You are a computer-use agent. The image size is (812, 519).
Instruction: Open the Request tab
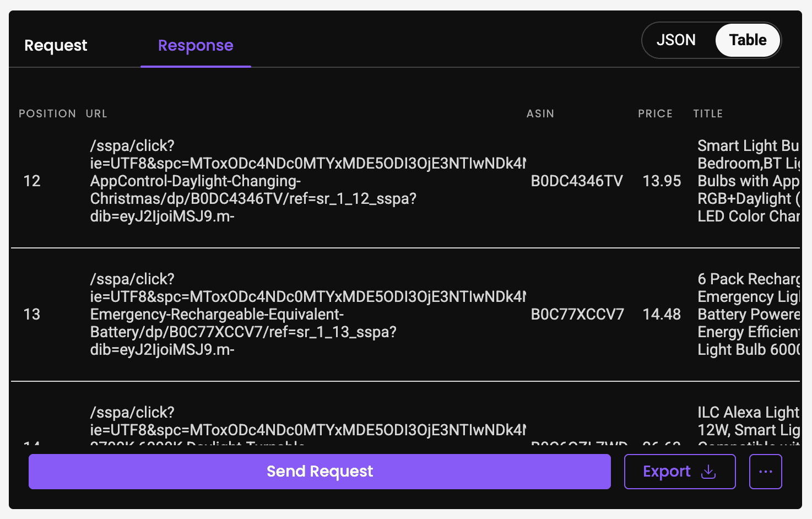pyautogui.click(x=56, y=45)
